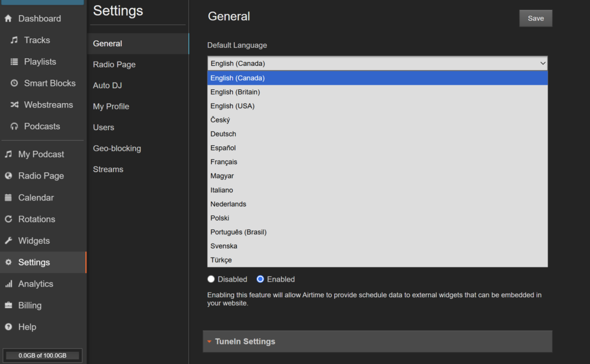Select the Enabled radio button
Screen dimensions: 590x364
click(260, 279)
